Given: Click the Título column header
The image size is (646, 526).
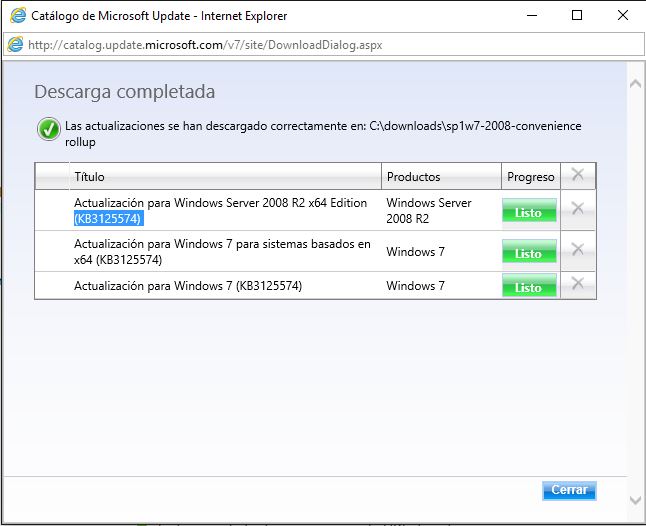Looking at the screenshot, I should (x=225, y=177).
